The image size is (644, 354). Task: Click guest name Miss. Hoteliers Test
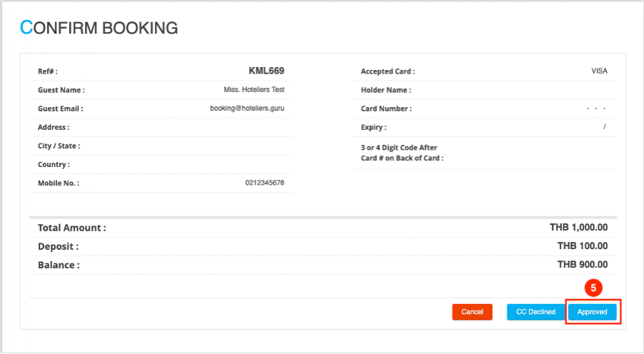[x=258, y=90]
